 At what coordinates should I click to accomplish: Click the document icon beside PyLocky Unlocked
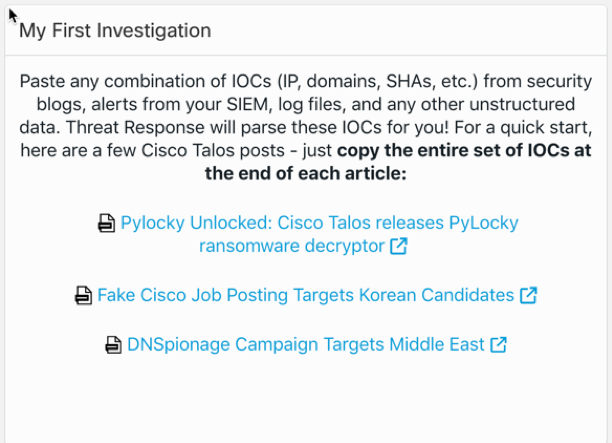click(x=107, y=224)
